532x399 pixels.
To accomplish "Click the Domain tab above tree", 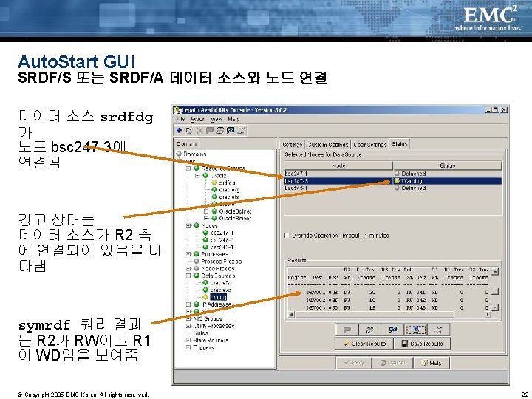I will pos(186,143).
